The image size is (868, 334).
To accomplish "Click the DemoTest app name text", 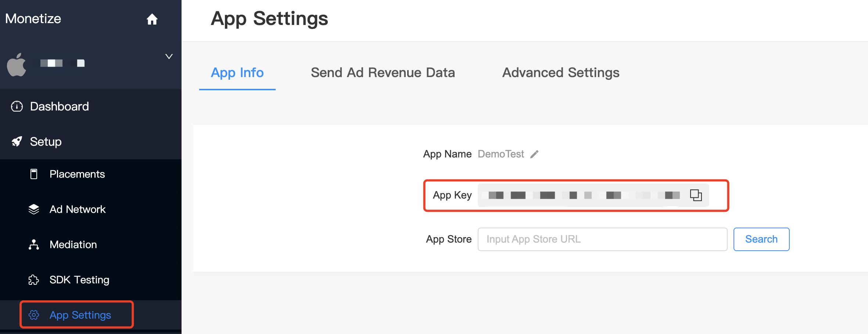I will coord(501,154).
